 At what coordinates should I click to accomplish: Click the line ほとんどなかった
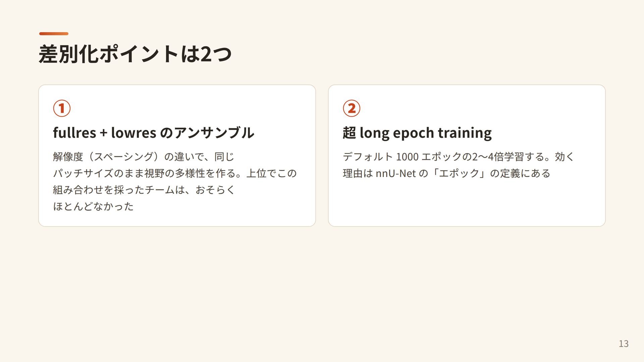click(93, 206)
